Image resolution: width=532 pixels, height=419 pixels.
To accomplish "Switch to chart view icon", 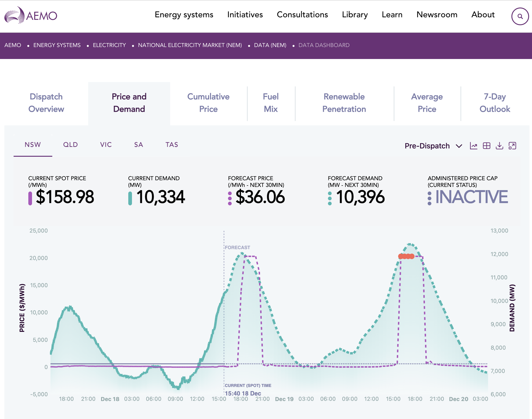I will coord(474,146).
